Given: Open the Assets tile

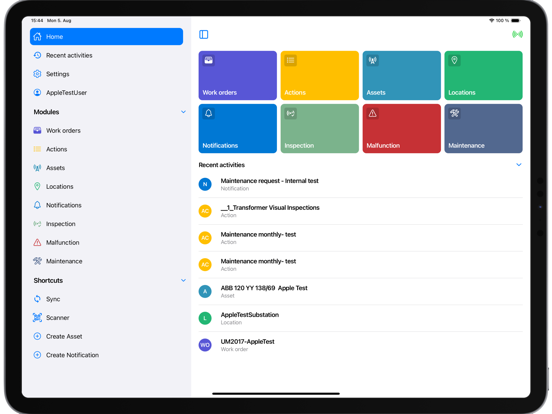Looking at the screenshot, I should tap(402, 75).
